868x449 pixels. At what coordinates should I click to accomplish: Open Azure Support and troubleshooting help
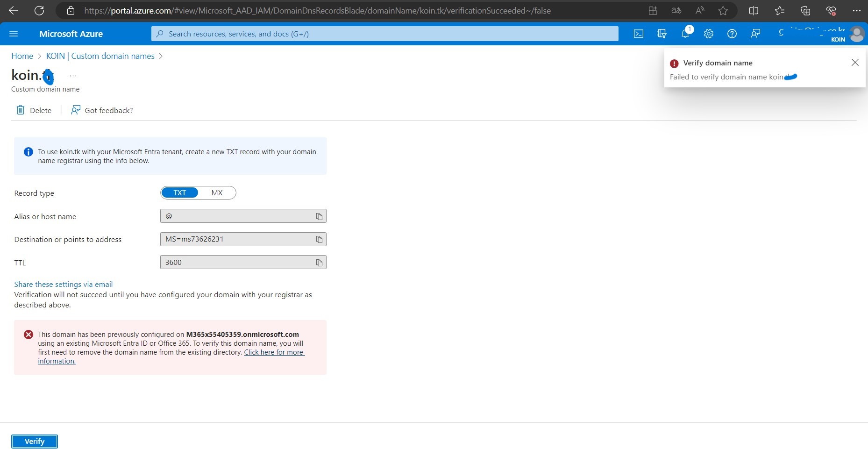pos(732,34)
